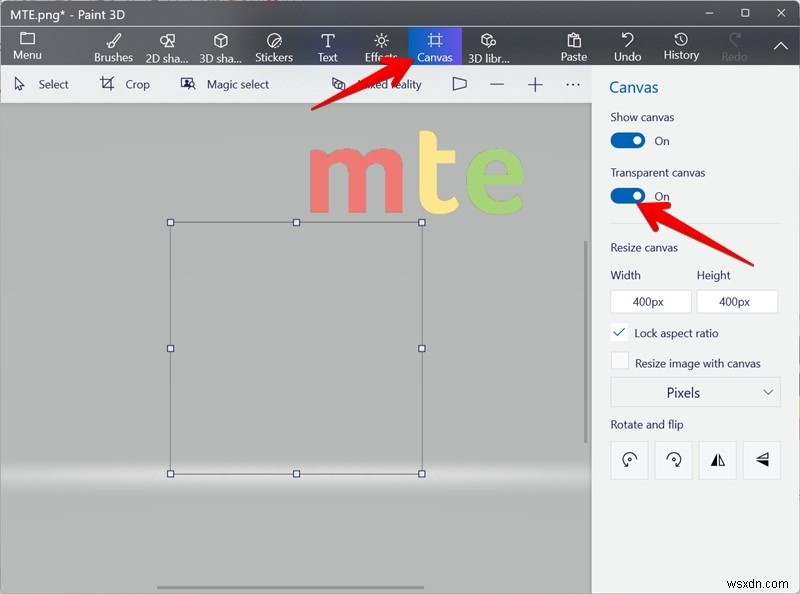Click the Magic select button
The height and width of the screenshot is (594, 800).
click(x=224, y=84)
